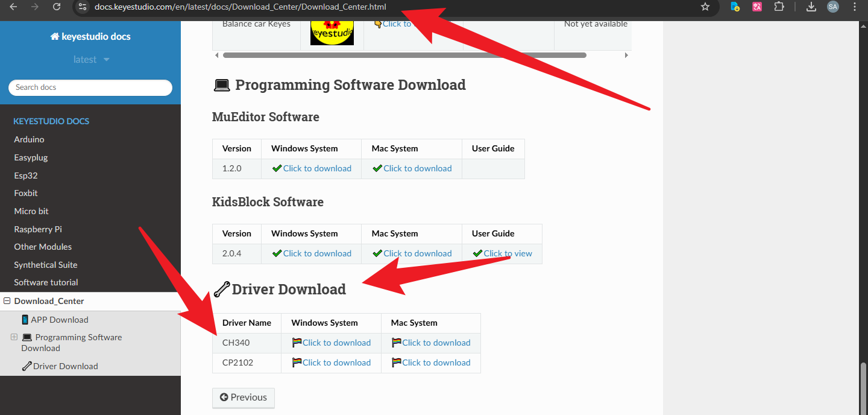Click the KEYESTUDIO DOCS sidebar caption
868x415 pixels.
point(51,121)
